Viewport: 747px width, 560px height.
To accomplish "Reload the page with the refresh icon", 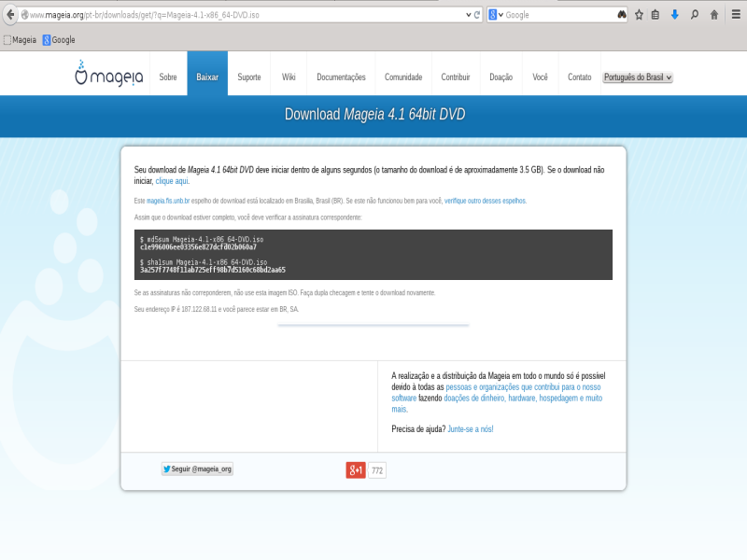I will click(x=477, y=15).
